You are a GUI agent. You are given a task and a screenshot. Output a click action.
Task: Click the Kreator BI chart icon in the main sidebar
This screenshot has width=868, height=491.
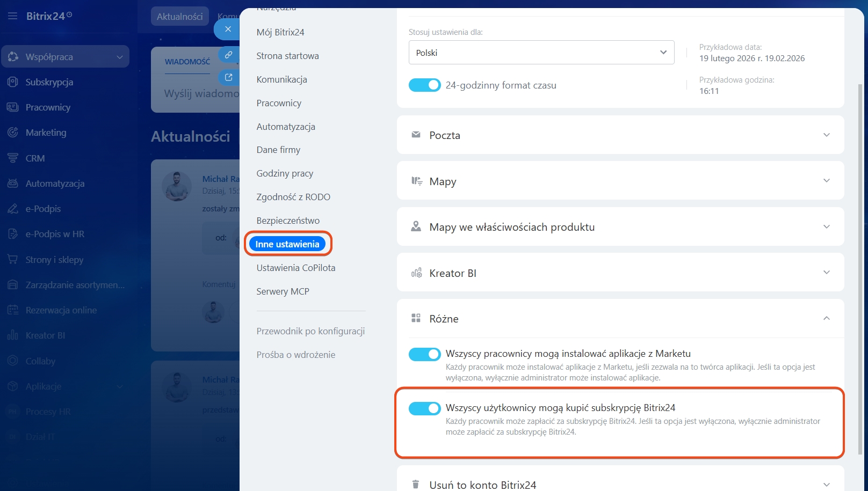pyautogui.click(x=13, y=335)
